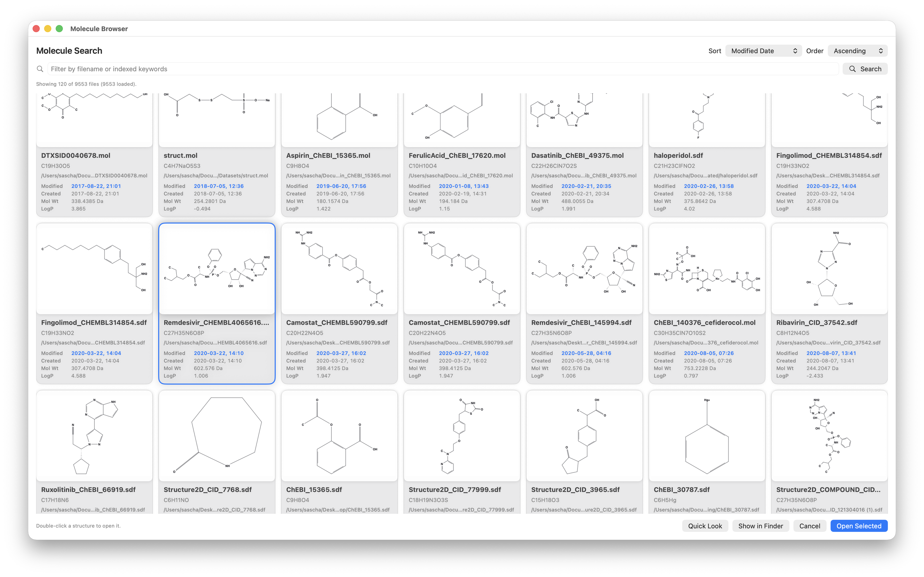924x577 pixels.
Task: Select the ChEBI_30787 phenylmercury structure thumbnail
Action: 706,436
